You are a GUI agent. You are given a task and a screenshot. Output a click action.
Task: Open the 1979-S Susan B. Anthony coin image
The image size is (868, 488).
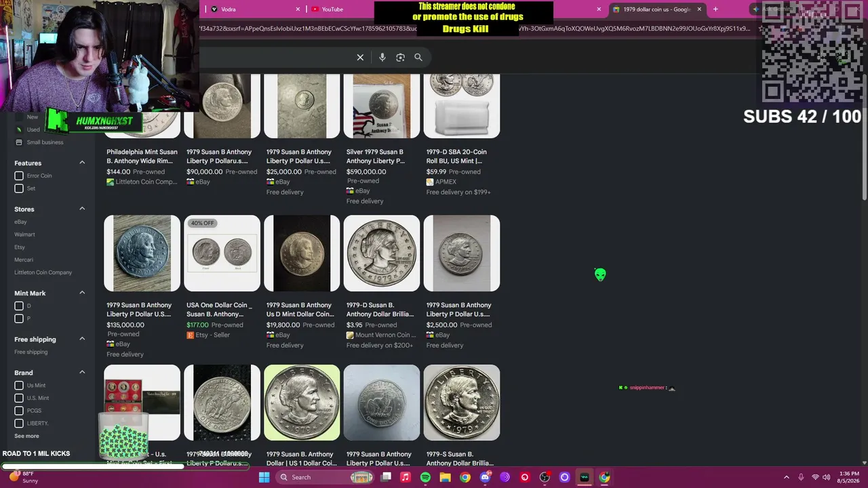coord(462,403)
